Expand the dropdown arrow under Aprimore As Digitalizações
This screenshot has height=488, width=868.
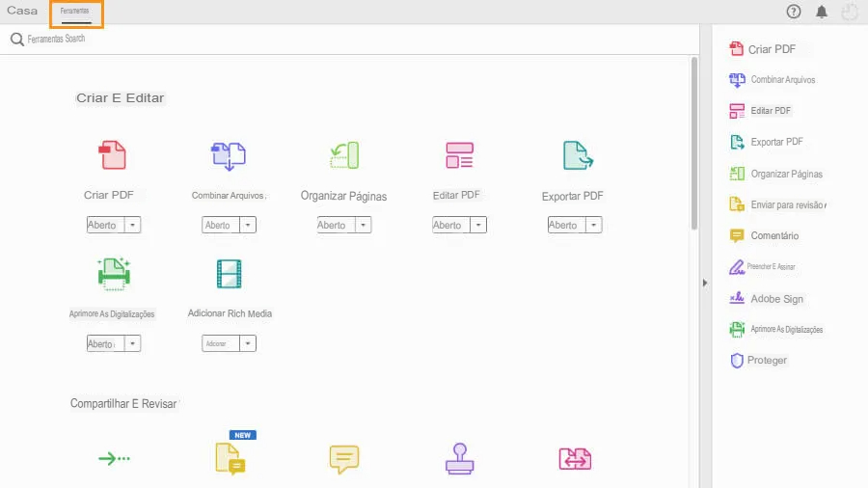pyautogui.click(x=132, y=343)
